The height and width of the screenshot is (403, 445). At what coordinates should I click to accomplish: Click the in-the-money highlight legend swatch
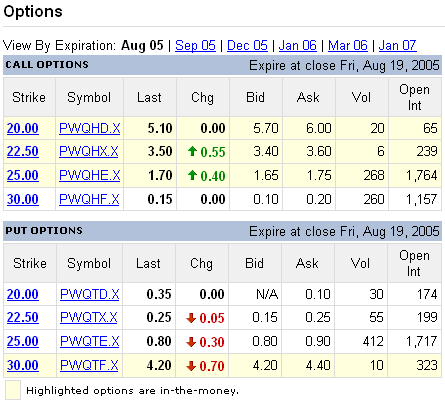tap(13, 390)
